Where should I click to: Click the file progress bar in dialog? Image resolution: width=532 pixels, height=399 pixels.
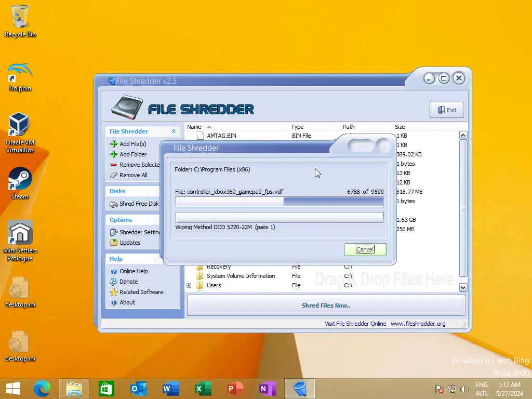pyautogui.click(x=279, y=202)
